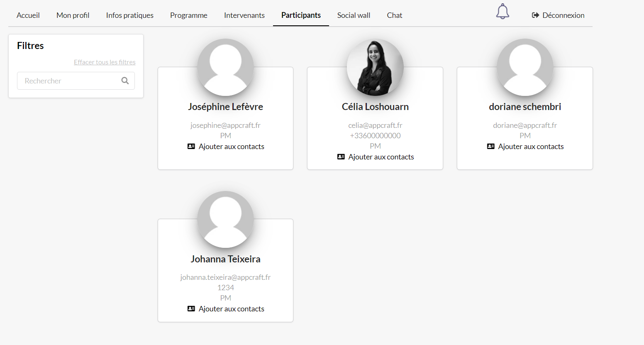The height and width of the screenshot is (345, 644).
Task: Click contact card icon under Joséphine Lefèvre
Action: 191,147
